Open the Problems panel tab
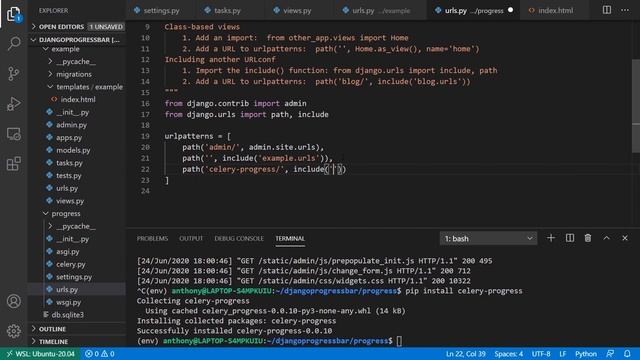 pyautogui.click(x=152, y=238)
